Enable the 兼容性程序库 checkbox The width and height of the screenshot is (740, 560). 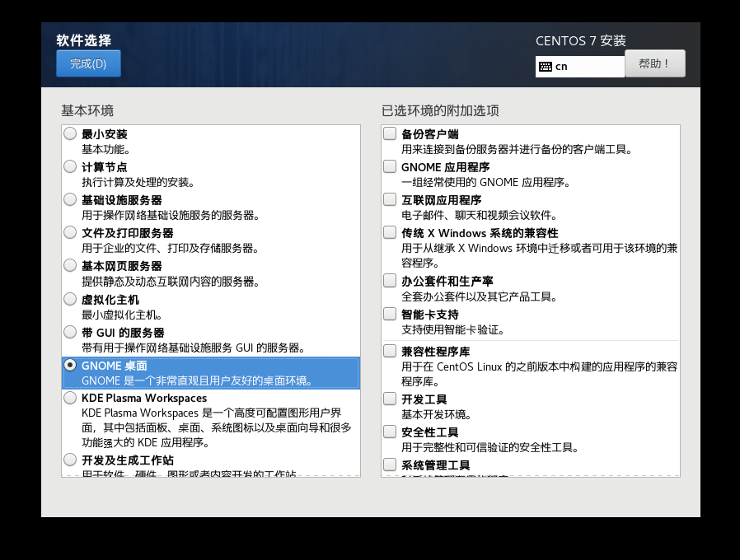point(390,351)
